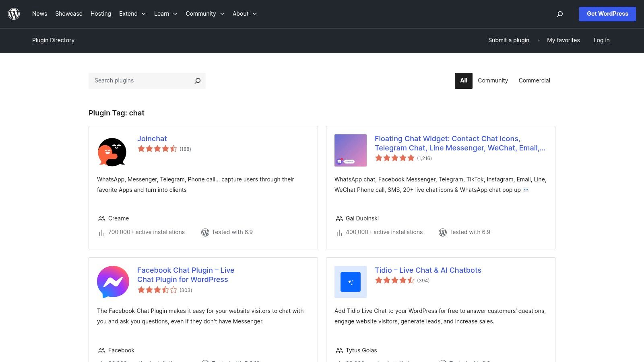Viewport: 644px width, 362px height.
Task: Click the Facebook Chat Plugin star rating
Action: (x=157, y=290)
